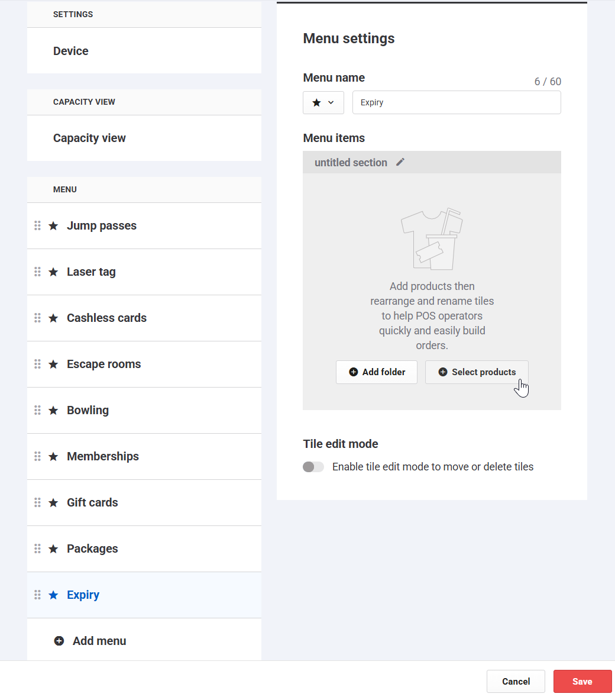Viewport: 615px width, 700px height.
Task: Click the Add folder button
Action: 377,372
